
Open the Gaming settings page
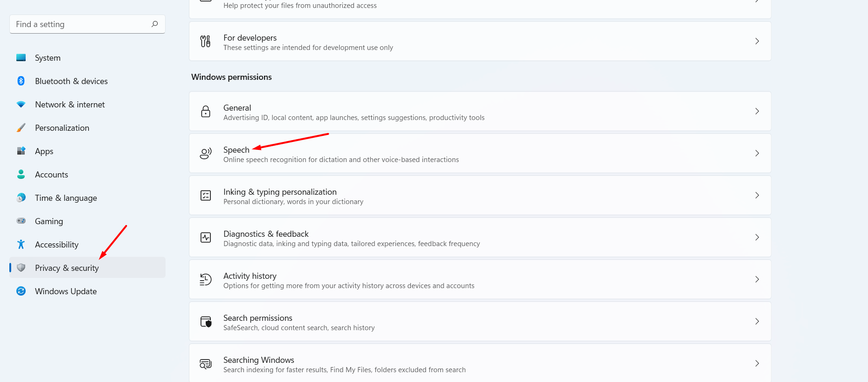[x=49, y=221]
